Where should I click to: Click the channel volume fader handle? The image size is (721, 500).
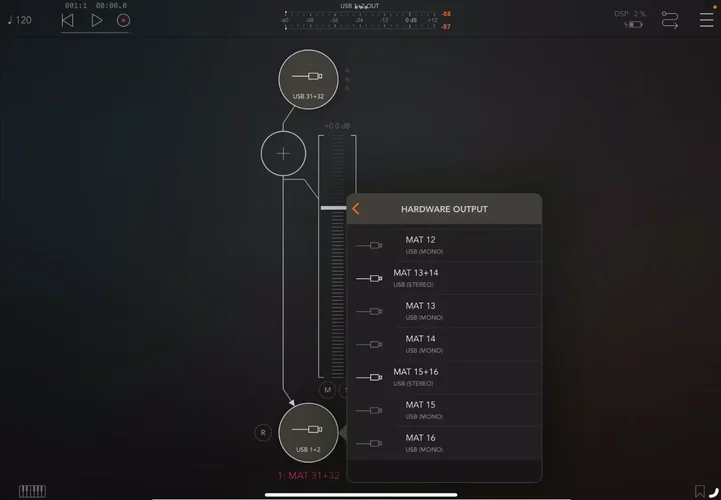coord(333,208)
